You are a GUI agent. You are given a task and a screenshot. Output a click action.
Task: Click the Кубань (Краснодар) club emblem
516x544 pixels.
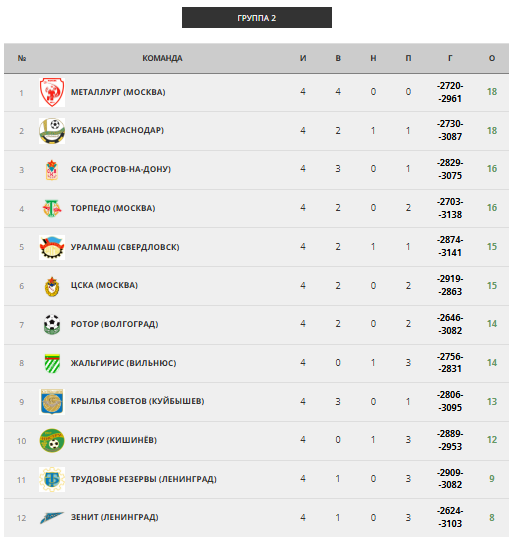pyautogui.click(x=52, y=131)
